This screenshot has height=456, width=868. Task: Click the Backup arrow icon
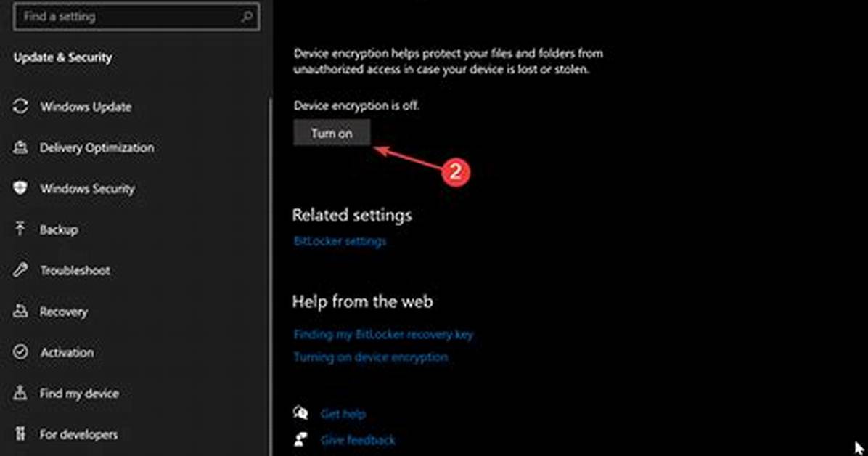[x=20, y=229]
